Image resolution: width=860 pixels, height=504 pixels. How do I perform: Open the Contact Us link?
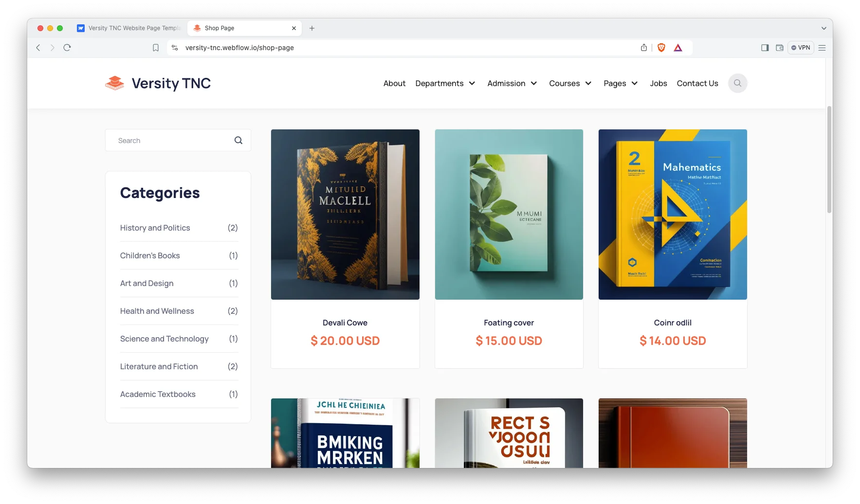[x=697, y=83]
